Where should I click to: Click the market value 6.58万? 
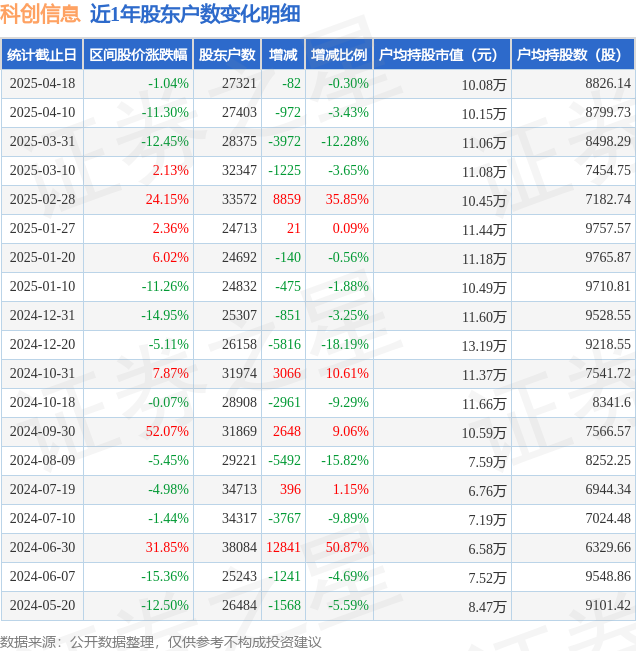(x=487, y=549)
